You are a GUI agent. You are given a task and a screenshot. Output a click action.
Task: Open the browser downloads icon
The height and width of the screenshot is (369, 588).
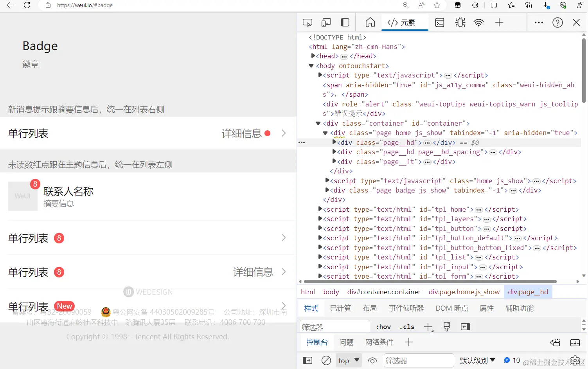click(546, 5)
